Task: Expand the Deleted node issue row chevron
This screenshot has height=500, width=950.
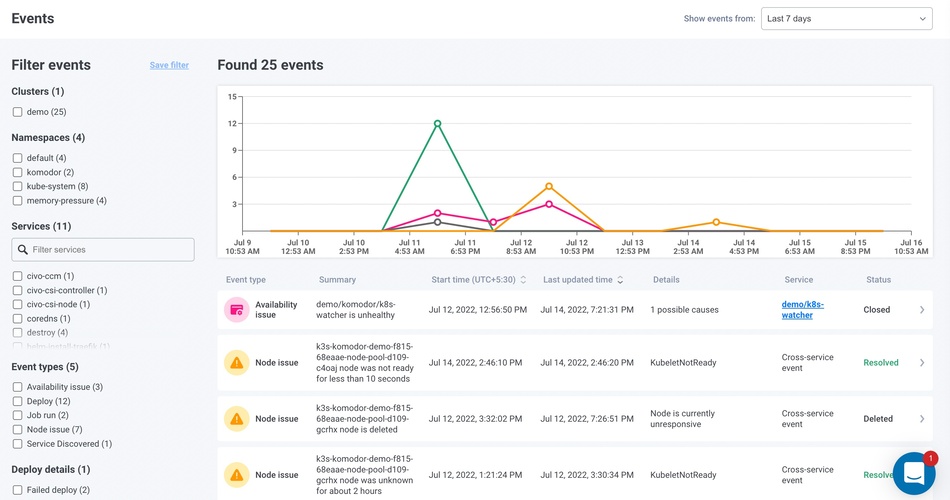Action: point(922,419)
